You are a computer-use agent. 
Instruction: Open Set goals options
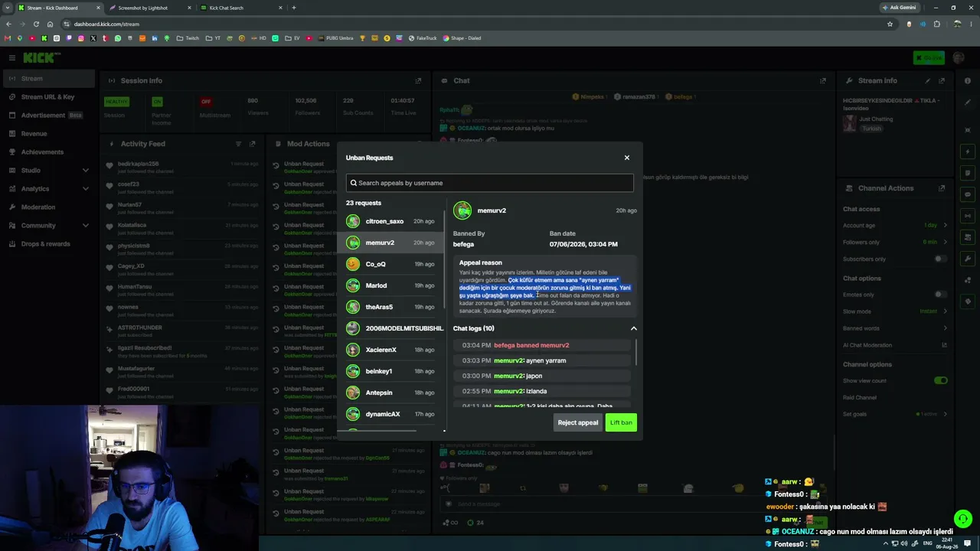click(x=895, y=414)
